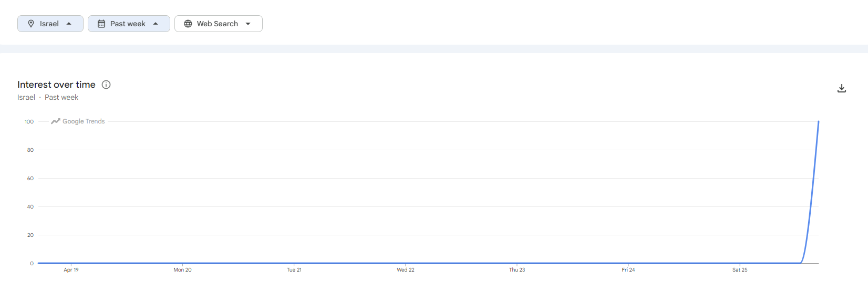Image resolution: width=868 pixels, height=301 pixels.
Task: Click the calendar icon in Past week filter
Action: pyautogui.click(x=101, y=24)
